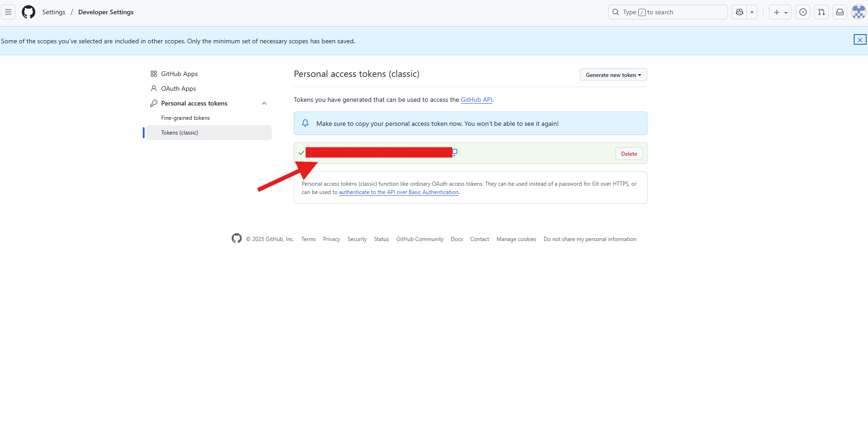Select Fine-grained tokens in sidebar
Image resolution: width=868 pixels, height=429 pixels.
tap(185, 118)
